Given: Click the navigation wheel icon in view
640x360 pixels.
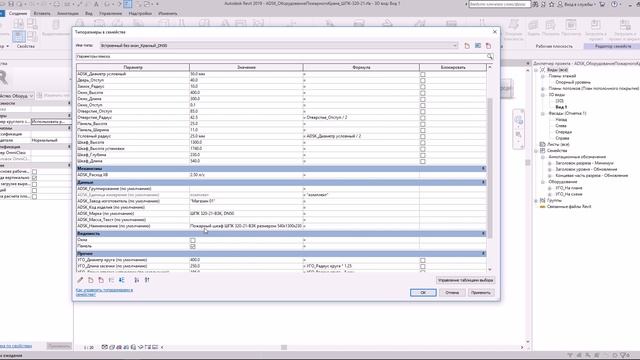Looking at the screenshot, I should (x=518, y=120).
